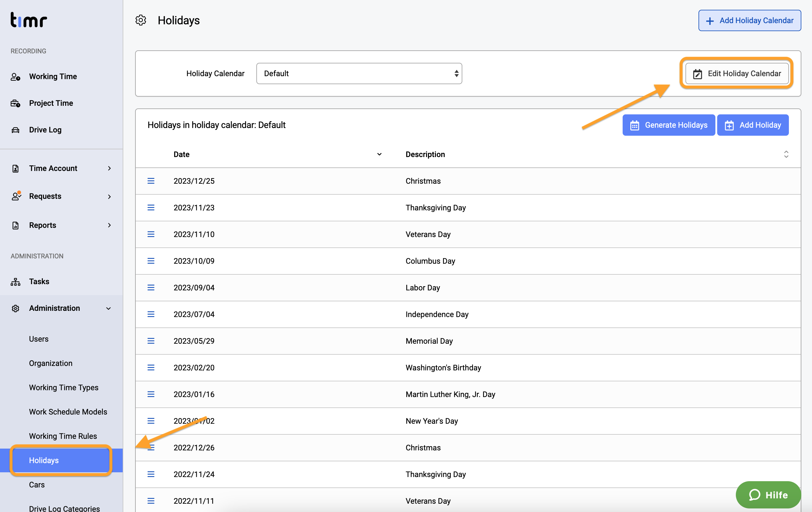Open Work Schedule Models page
The height and width of the screenshot is (512, 812).
pos(68,412)
